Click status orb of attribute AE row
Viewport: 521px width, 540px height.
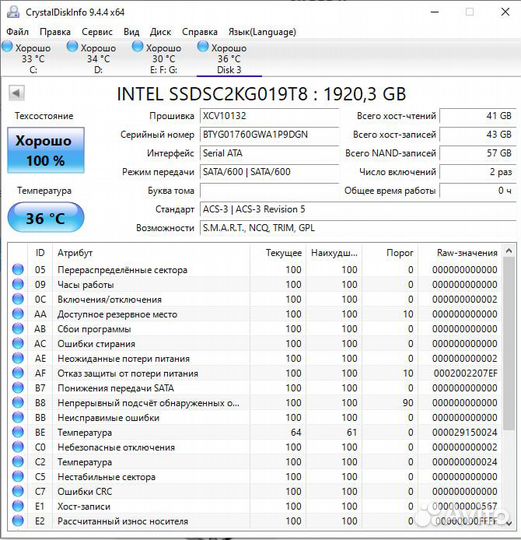coord(18,358)
